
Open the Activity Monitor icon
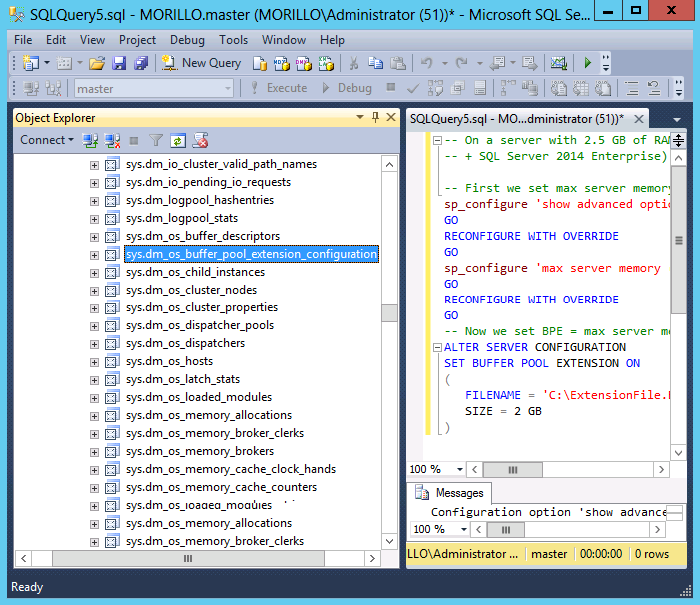coord(558,63)
